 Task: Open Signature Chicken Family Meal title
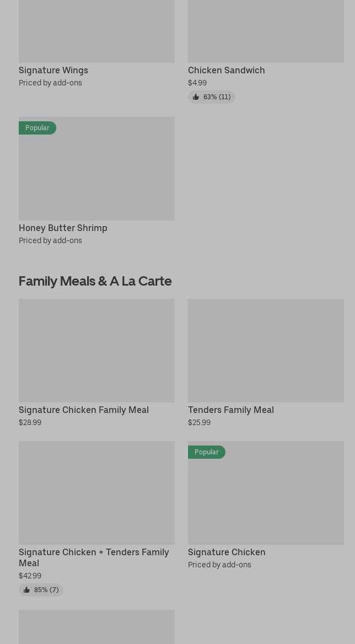coord(84,410)
